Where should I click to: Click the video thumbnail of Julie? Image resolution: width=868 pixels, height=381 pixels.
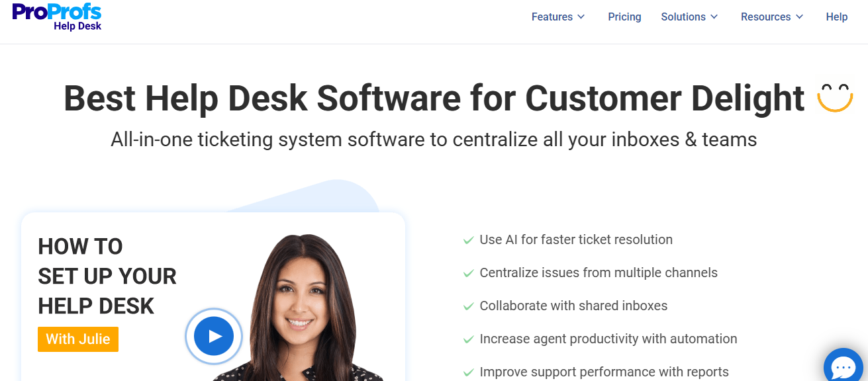pyautogui.click(x=213, y=297)
